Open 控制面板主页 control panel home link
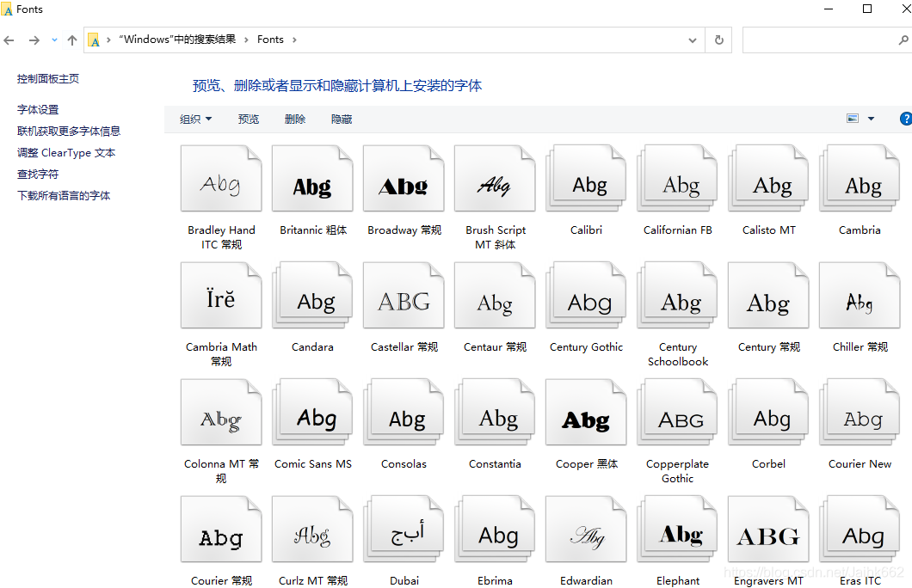 pos(47,79)
